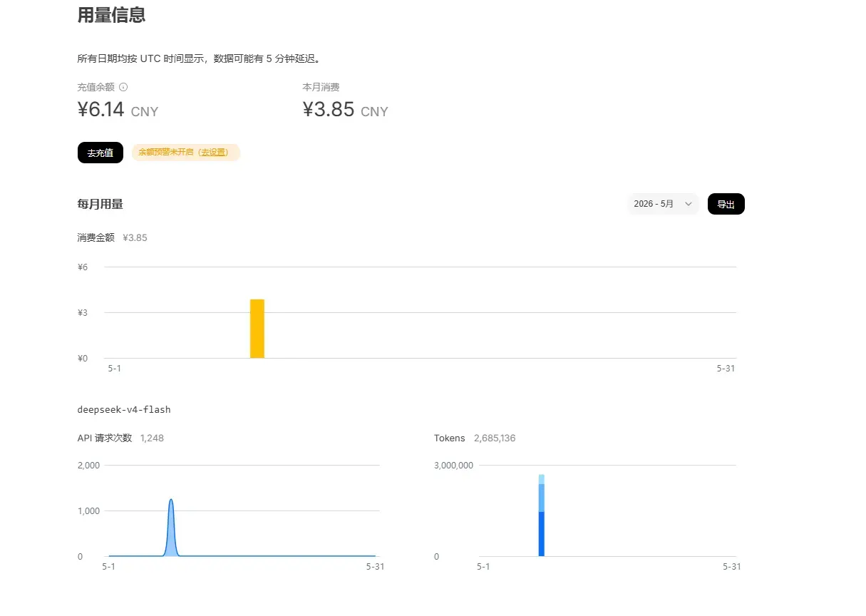Click the 导出 export button
The height and width of the screenshot is (616, 866).
pyautogui.click(x=726, y=204)
